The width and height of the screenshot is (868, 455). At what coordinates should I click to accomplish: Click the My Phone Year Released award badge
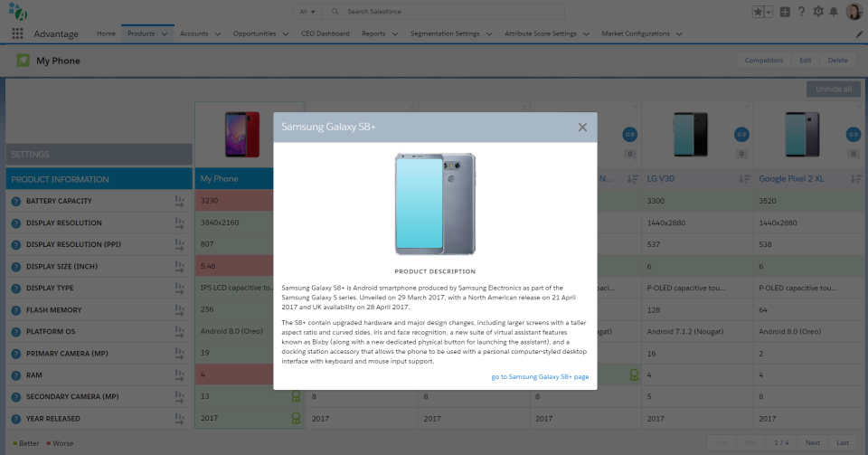pyautogui.click(x=297, y=419)
